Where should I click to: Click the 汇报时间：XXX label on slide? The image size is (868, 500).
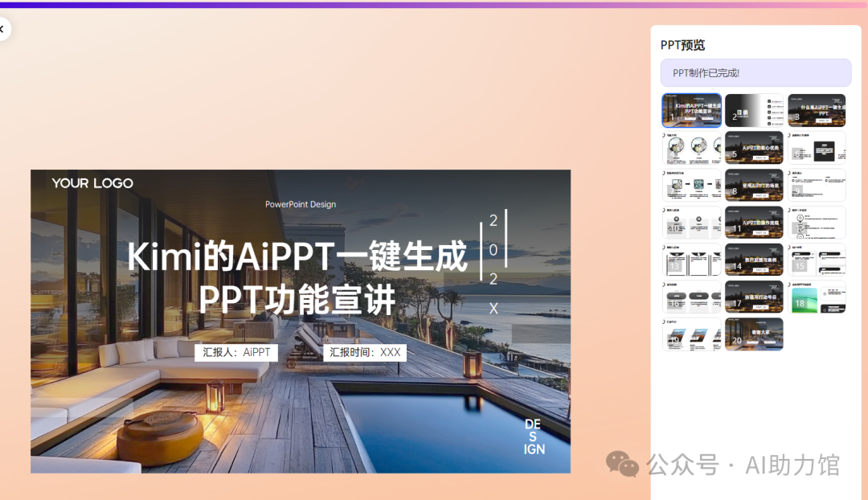(x=365, y=352)
